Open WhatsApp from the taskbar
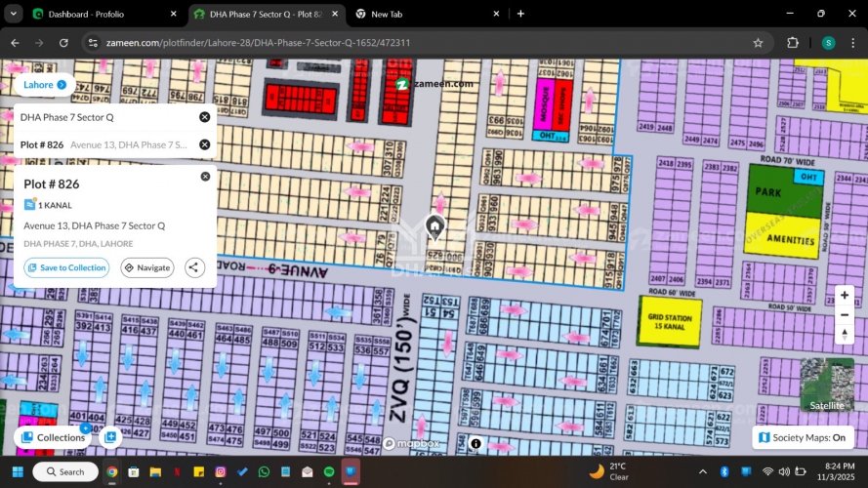Image resolution: width=868 pixels, height=488 pixels. [x=265, y=472]
